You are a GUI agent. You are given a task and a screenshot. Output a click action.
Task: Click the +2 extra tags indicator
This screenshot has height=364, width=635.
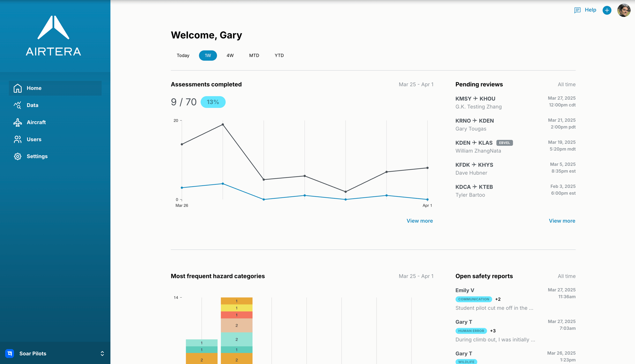(x=498, y=299)
